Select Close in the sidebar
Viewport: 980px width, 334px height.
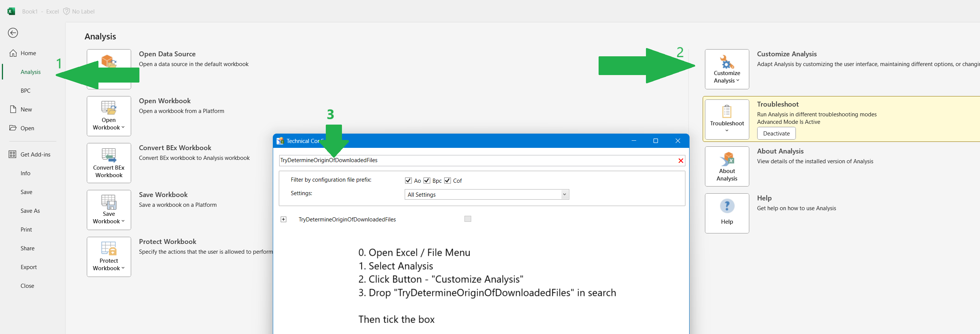27,286
